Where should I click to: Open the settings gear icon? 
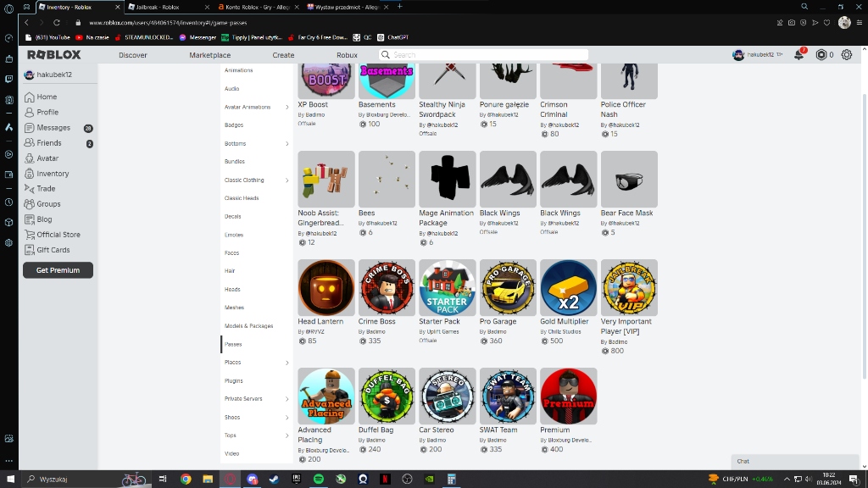coord(847,55)
